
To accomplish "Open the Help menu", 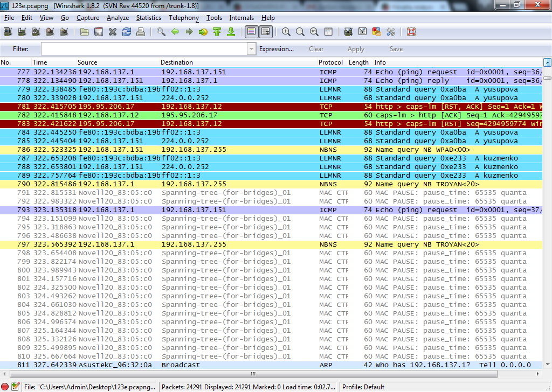I will 268,18.
